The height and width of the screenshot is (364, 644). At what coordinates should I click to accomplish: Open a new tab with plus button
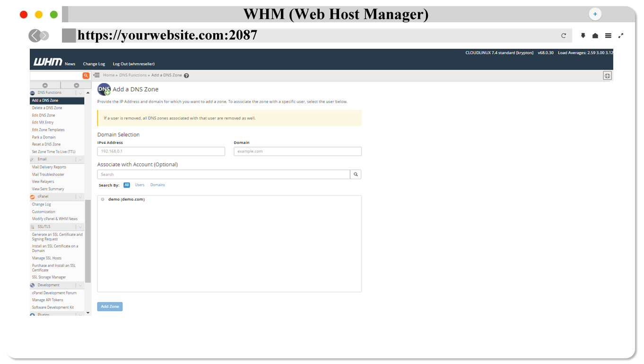(595, 14)
